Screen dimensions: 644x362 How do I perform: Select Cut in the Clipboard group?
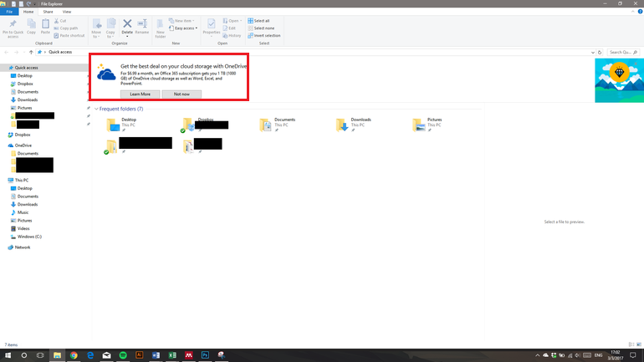tap(60, 21)
